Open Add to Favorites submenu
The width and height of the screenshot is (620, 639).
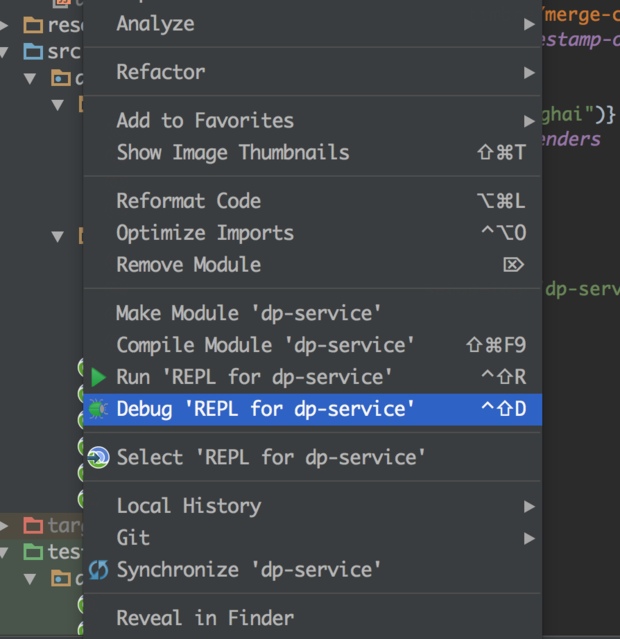coord(312,121)
